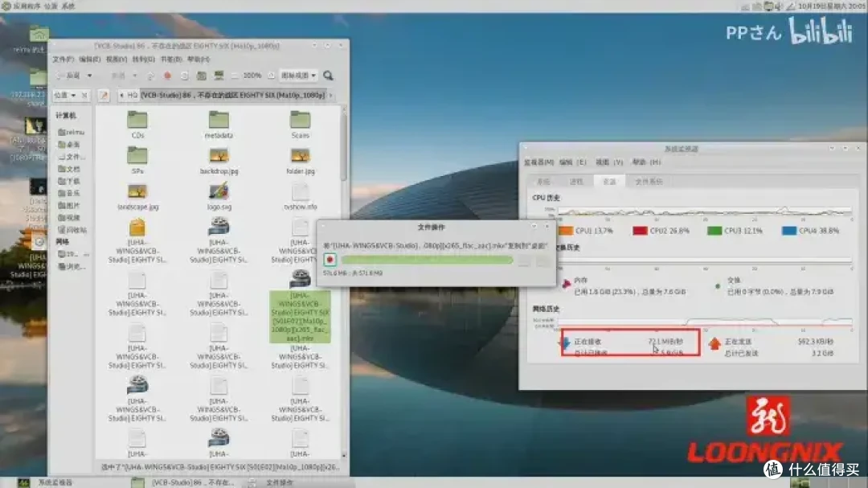Switch to the 进程 tab

[x=576, y=182]
